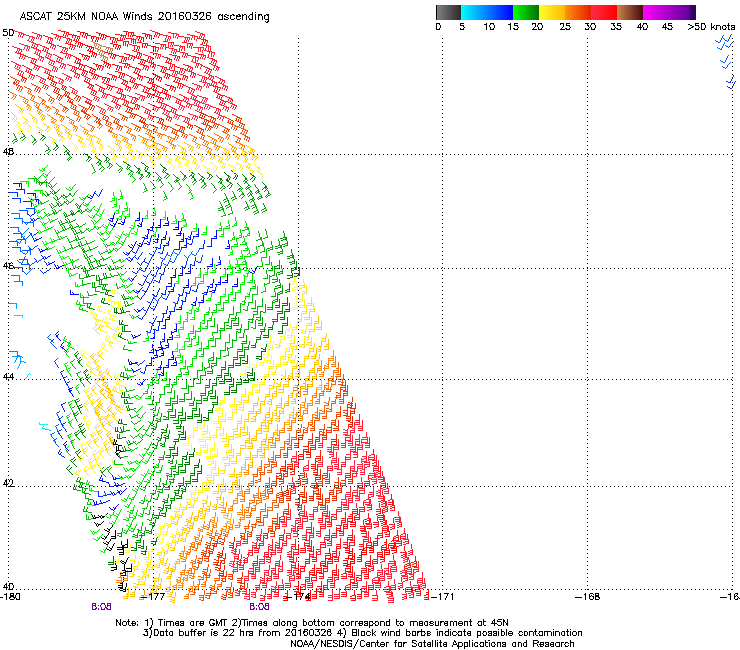
Task: Click the longitude label -168
Action: [588, 597]
